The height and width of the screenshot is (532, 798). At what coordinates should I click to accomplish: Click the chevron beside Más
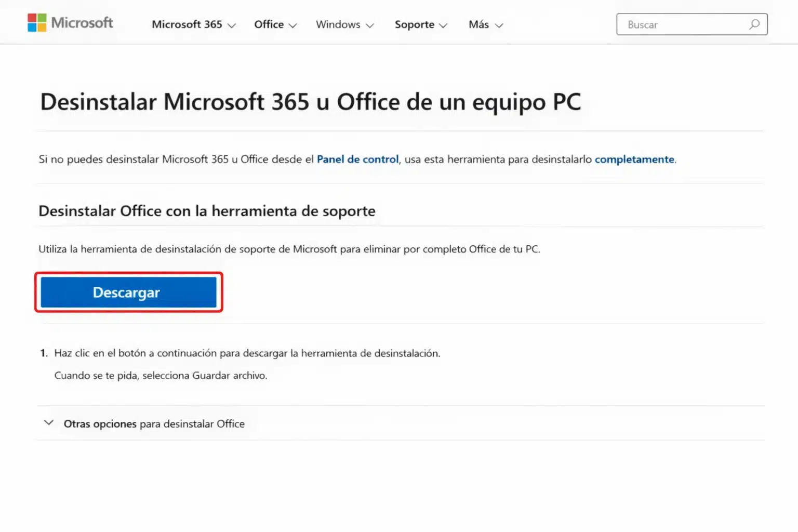(499, 25)
